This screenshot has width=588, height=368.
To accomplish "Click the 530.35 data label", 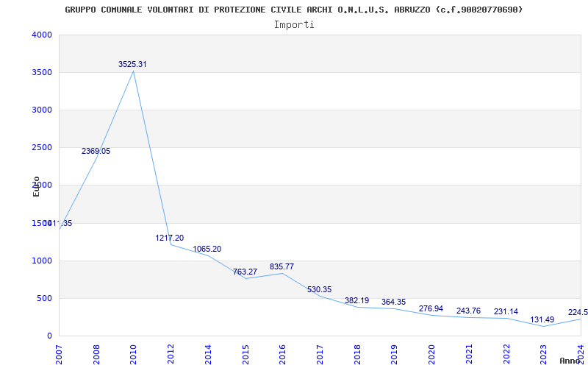I will point(319,290).
